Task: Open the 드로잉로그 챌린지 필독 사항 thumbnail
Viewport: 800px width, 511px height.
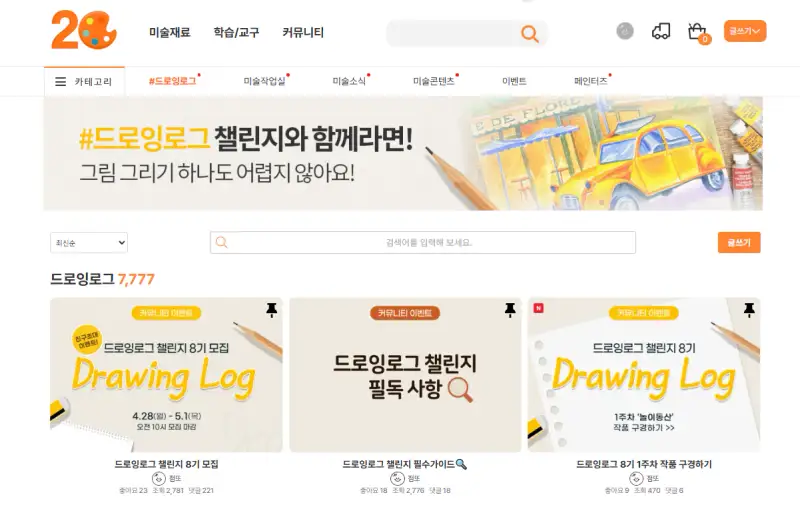Action: point(405,375)
